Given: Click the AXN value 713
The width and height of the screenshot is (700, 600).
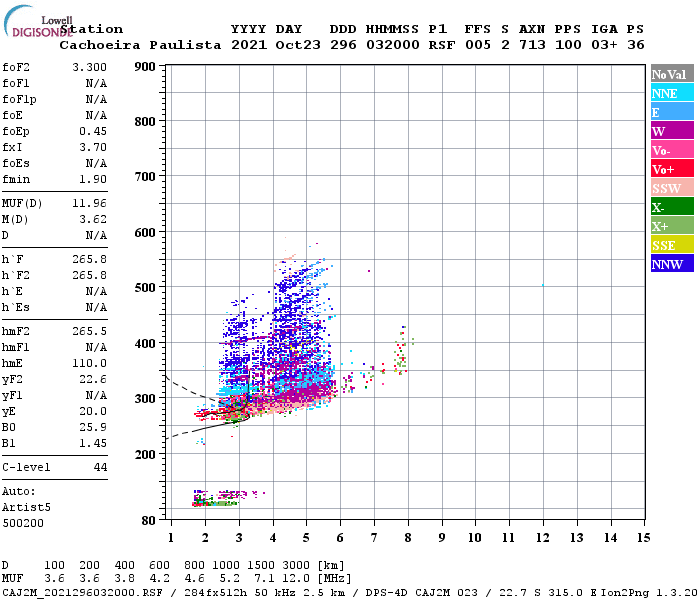Looking at the screenshot, I should tap(532, 45).
